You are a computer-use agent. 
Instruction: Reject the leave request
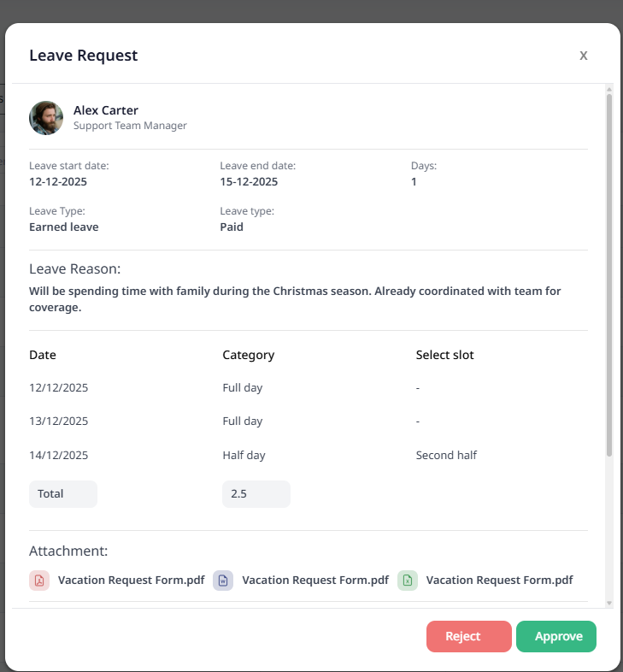[x=468, y=636]
